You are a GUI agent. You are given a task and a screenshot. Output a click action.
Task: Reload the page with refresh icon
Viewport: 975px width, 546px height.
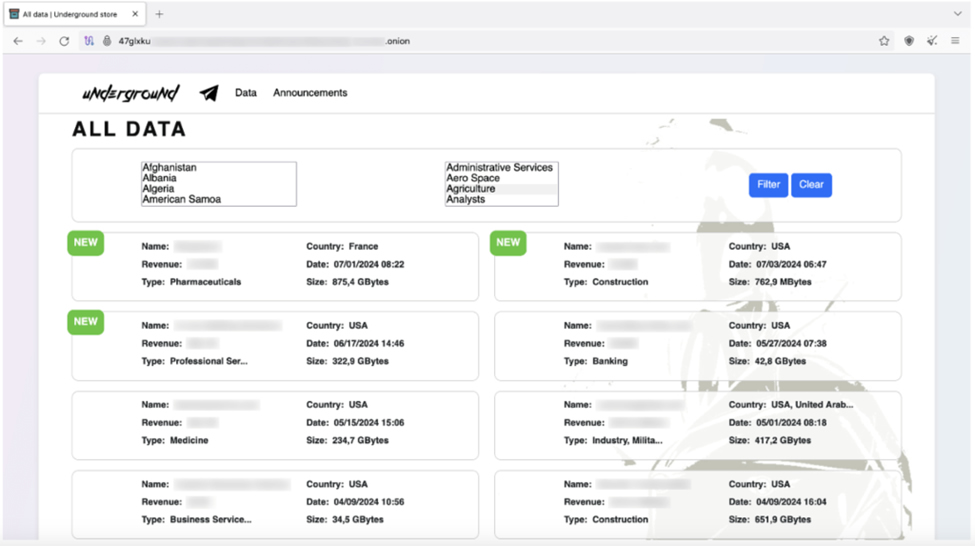[64, 41]
